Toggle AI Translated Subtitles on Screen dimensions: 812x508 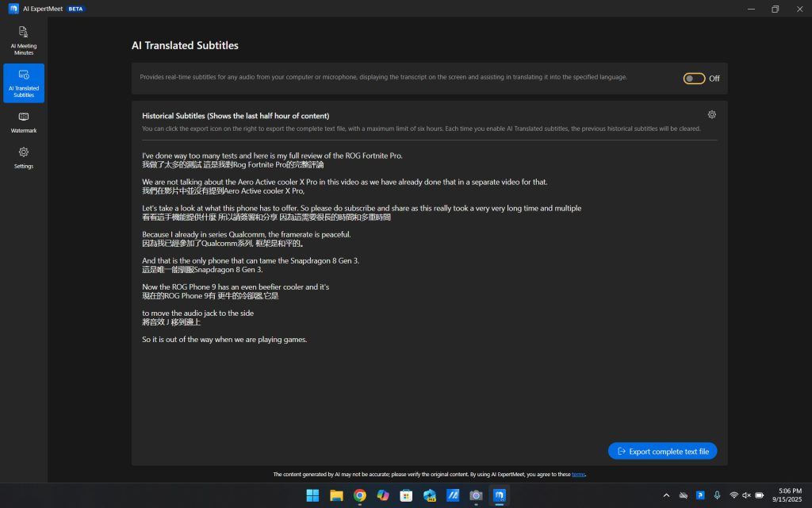(x=694, y=79)
